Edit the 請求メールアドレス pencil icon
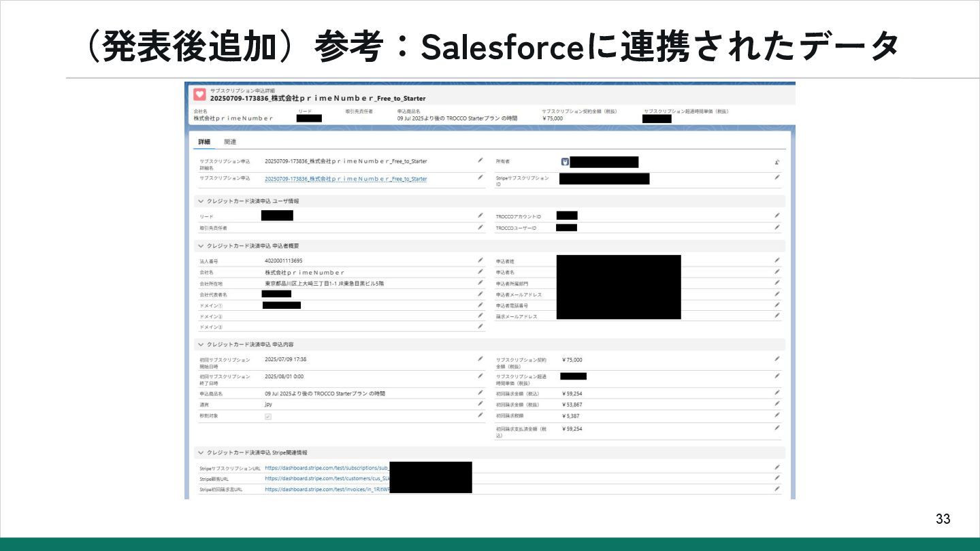Viewport: 980px width, 551px height. click(x=777, y=316)
